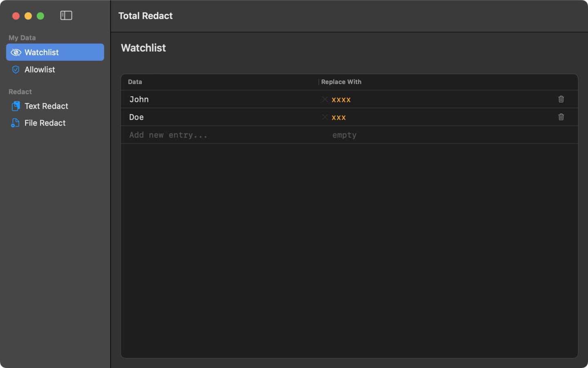Click the empty replacement field

[344, 135]
